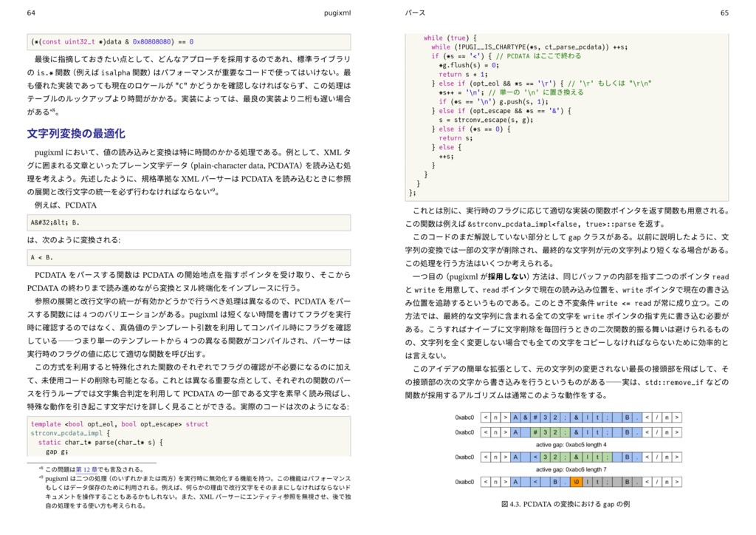Viewport: 756px width, 535px height.
Task: Click the while (true) { code line
Action: pos(450,38)
